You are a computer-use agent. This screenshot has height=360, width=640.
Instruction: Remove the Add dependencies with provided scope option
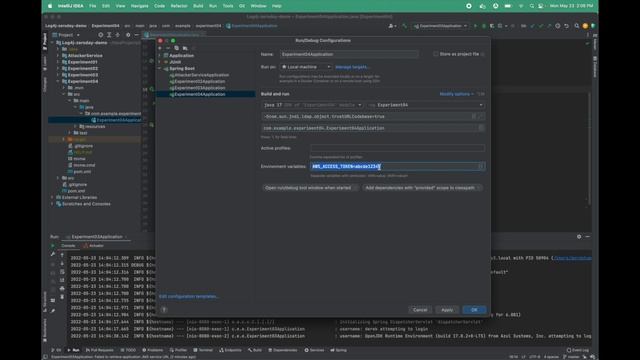[479, 188]
